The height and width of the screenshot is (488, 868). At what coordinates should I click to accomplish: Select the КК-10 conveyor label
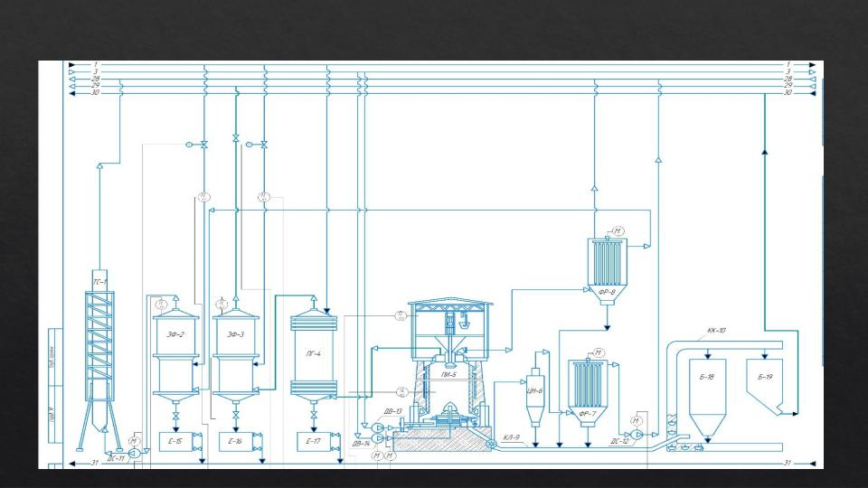(716, 331)
